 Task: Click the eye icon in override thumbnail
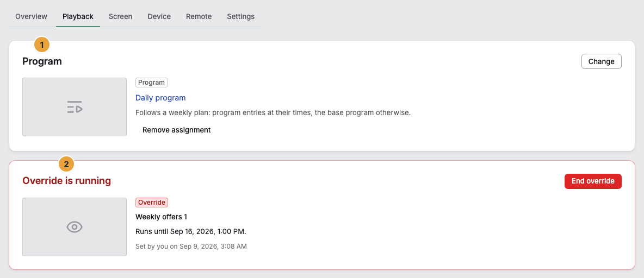coord(75,227)
